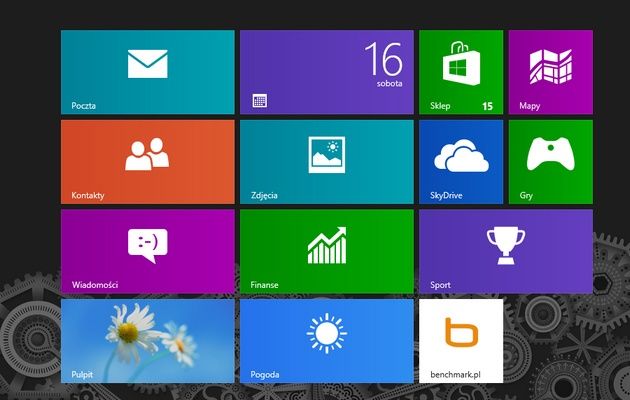Screen dimensions: 630x400
Task: Click the 'Kontakty' tile label
Action: pos(88,196)
